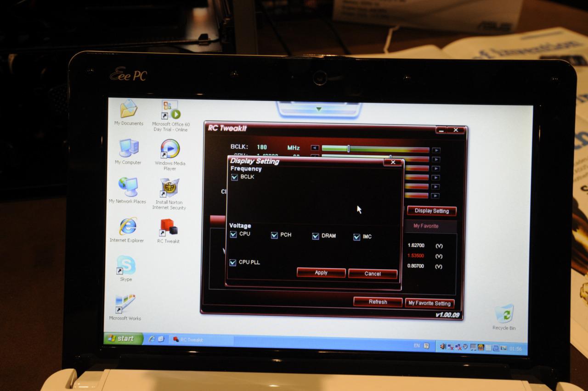Open My Favorite Setting button

click(430, 303)
